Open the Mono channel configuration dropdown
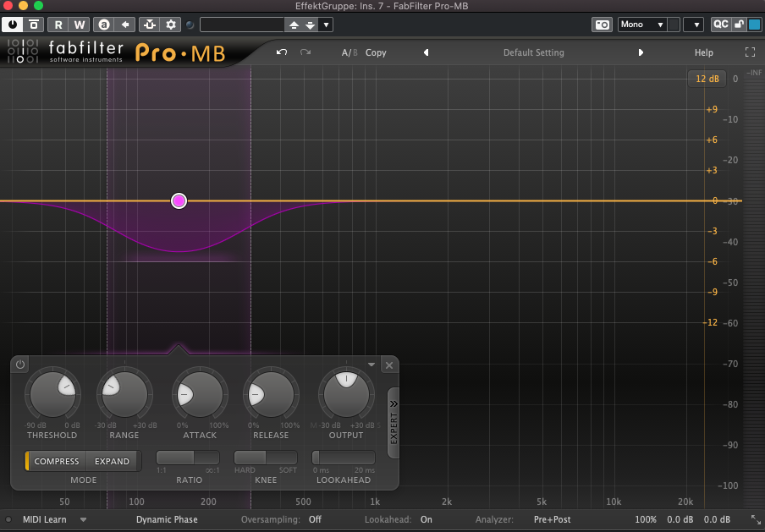Image resolution: width=765 pixels, height=532 pixels. [642, 25]
